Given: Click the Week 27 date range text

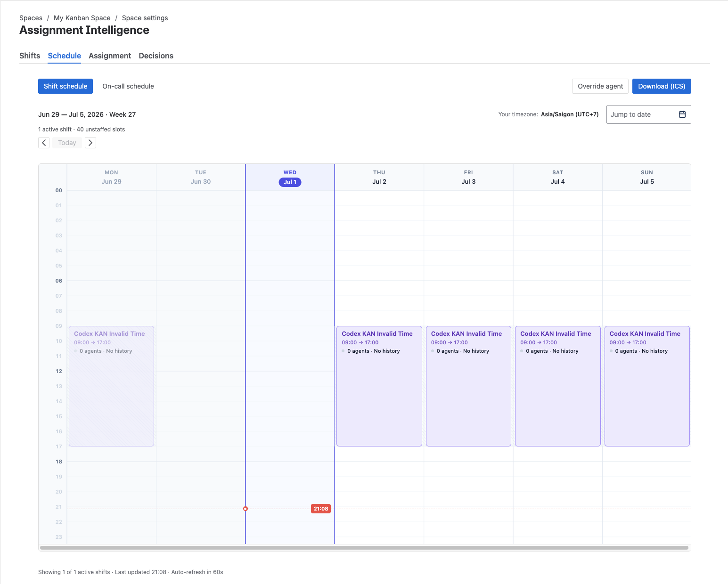Looking at the screenshot, I should (87, 114).
